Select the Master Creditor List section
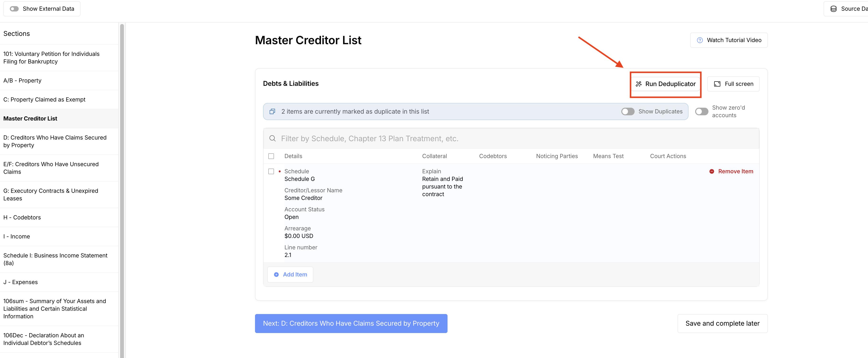This screenshot has height=358, width=868. point(59,118)
